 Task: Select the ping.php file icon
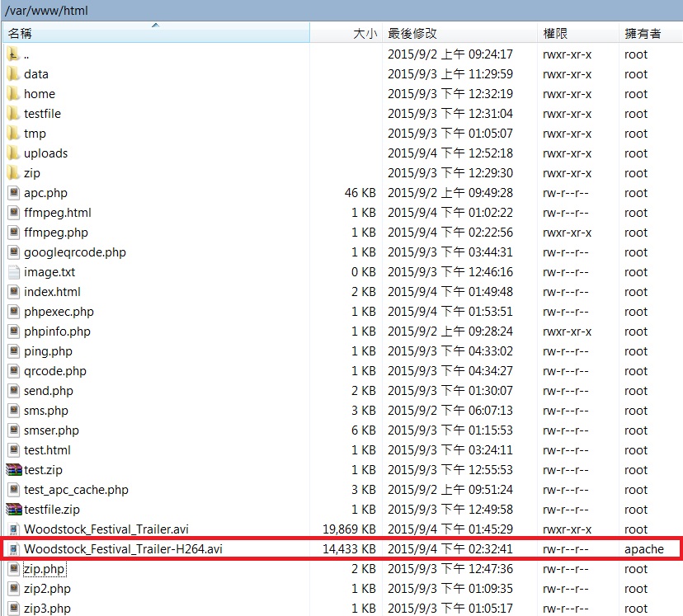tap(14, 351)
